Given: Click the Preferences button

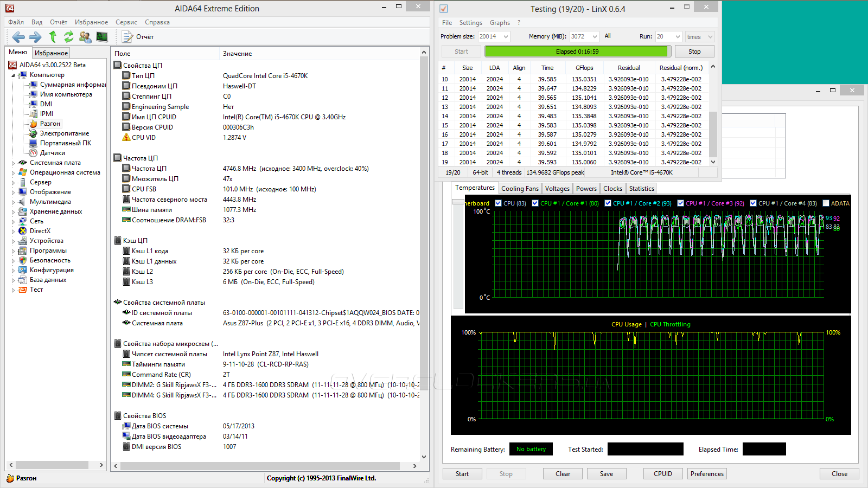Looking at the screenshot, I should coord(707,474).
